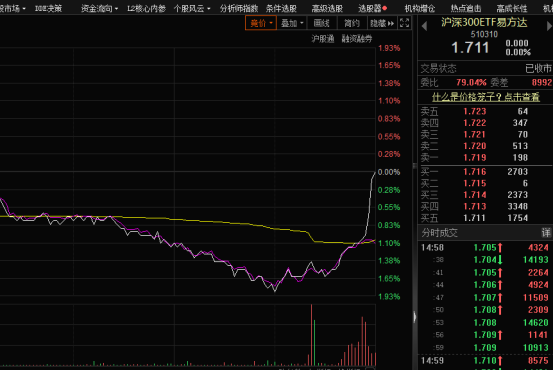Open the 竞价 dropdown

click(261, 23)
